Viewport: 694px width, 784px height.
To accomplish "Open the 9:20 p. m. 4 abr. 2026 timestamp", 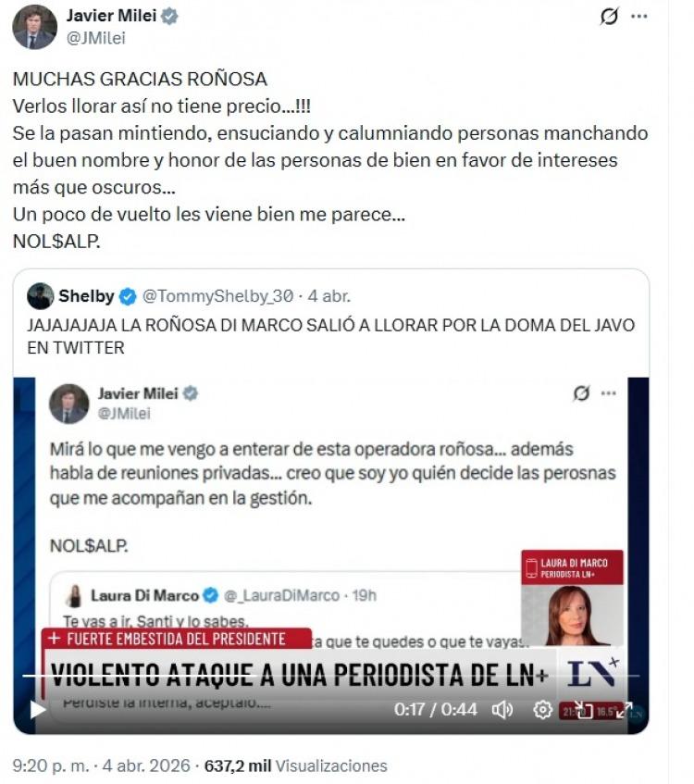I will point(102,765).
